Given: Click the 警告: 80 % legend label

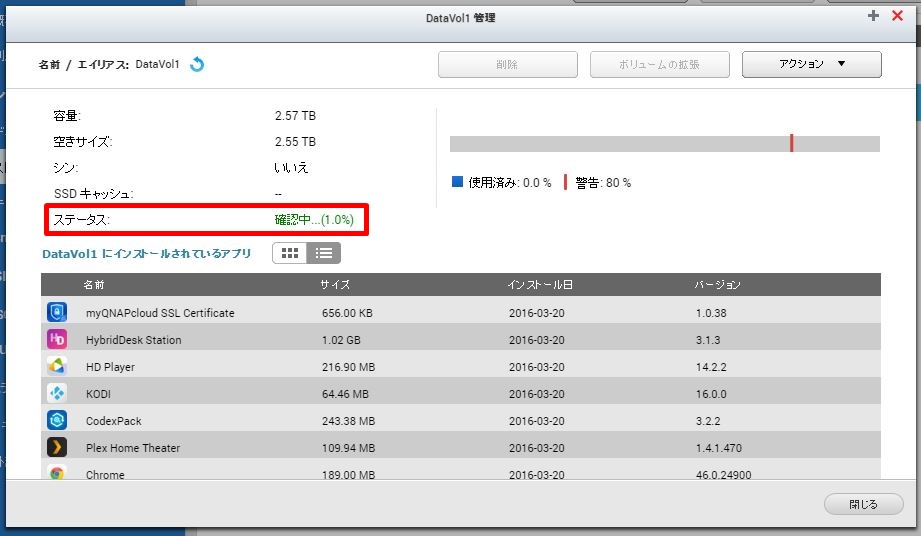Looking at the screenshot, I should point(603,183).
